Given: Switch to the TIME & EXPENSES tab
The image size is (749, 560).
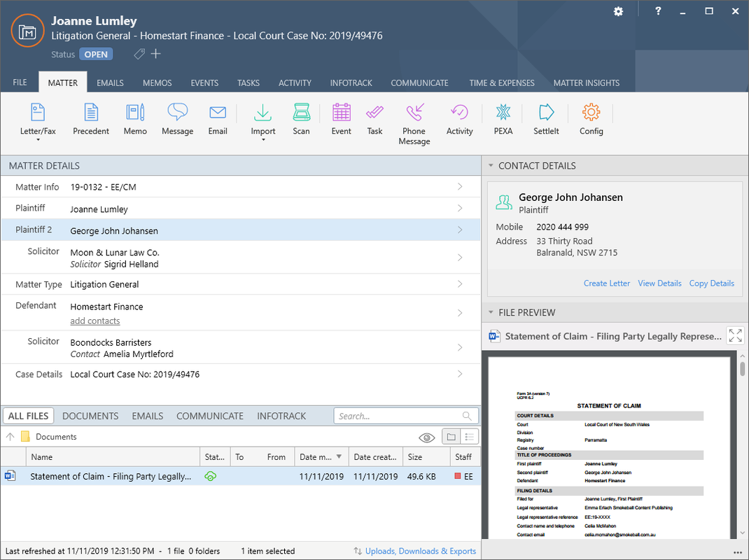Looking at the screenshot, I should click(502, 83).
